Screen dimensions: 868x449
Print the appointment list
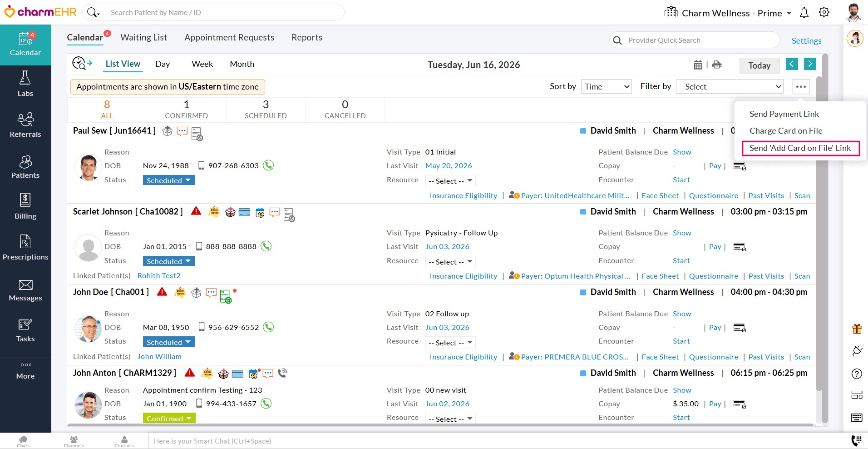717,65
